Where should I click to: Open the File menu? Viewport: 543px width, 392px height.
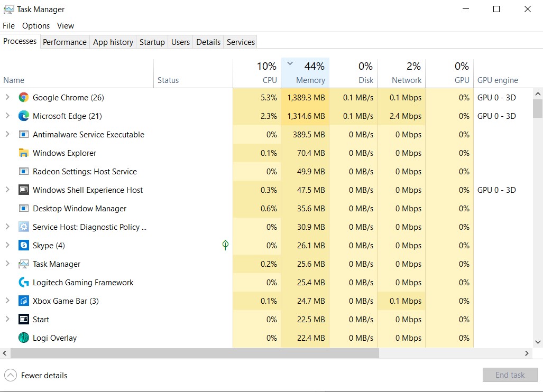point(8,25)
